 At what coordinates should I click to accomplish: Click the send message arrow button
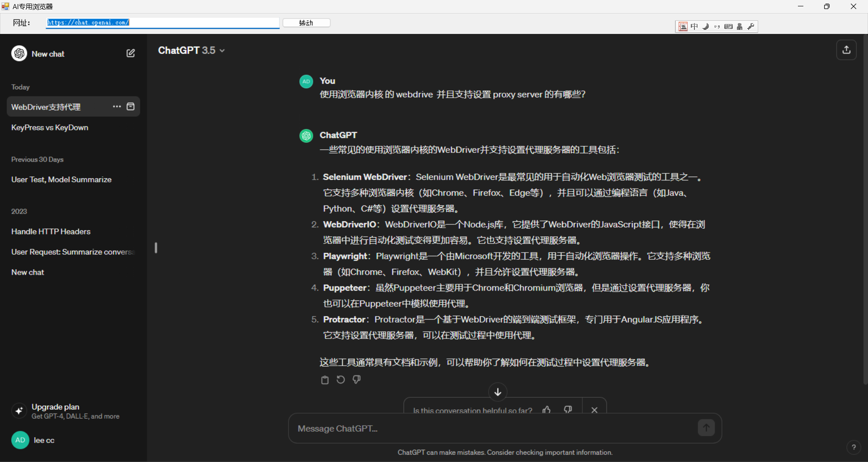[x=706, y=428]
